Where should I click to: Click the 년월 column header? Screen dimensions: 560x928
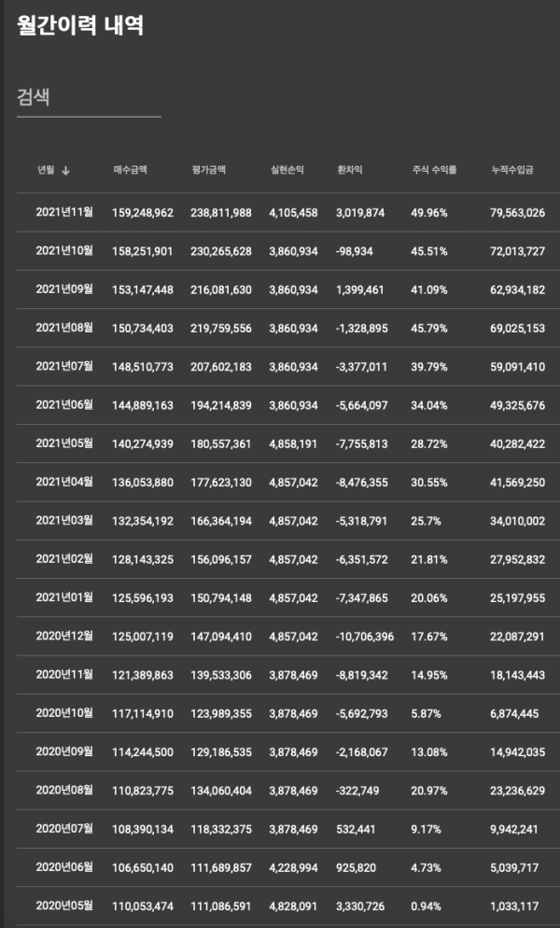tap(46, 171)
